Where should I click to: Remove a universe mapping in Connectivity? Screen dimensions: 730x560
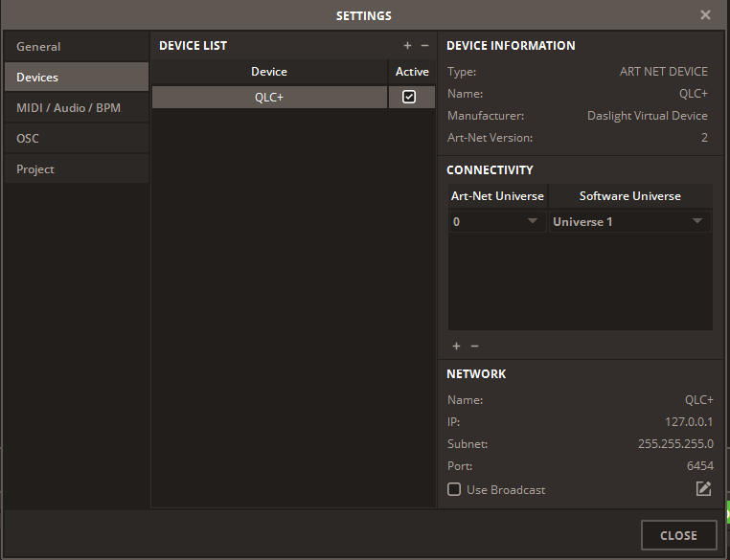click(x=474, y=346)
